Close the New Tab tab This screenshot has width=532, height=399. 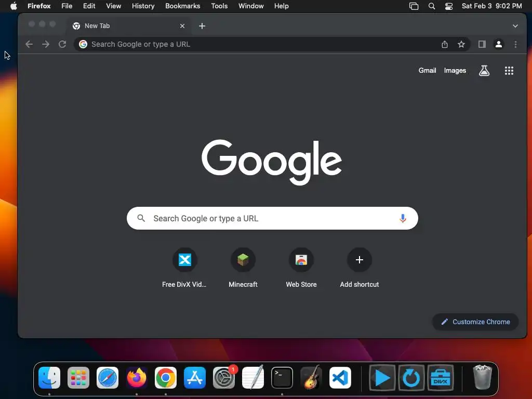(182, 26)
